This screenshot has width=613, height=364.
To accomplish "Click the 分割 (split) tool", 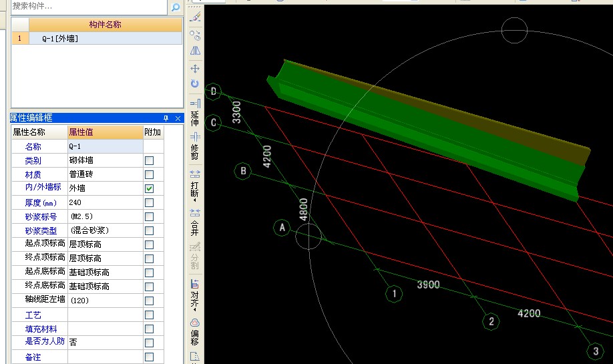I will tap(195, 256).
